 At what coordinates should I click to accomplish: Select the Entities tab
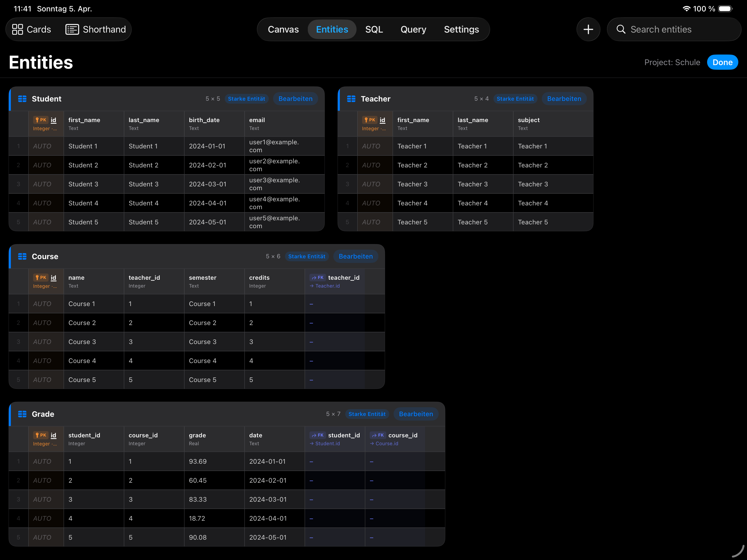[x=332, y=29]
